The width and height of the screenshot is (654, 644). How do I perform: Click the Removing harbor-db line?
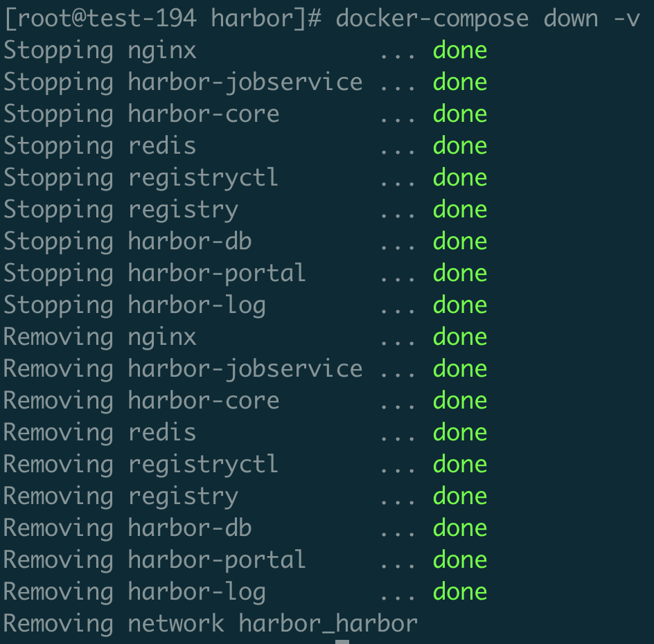click(x=245, y=528)
